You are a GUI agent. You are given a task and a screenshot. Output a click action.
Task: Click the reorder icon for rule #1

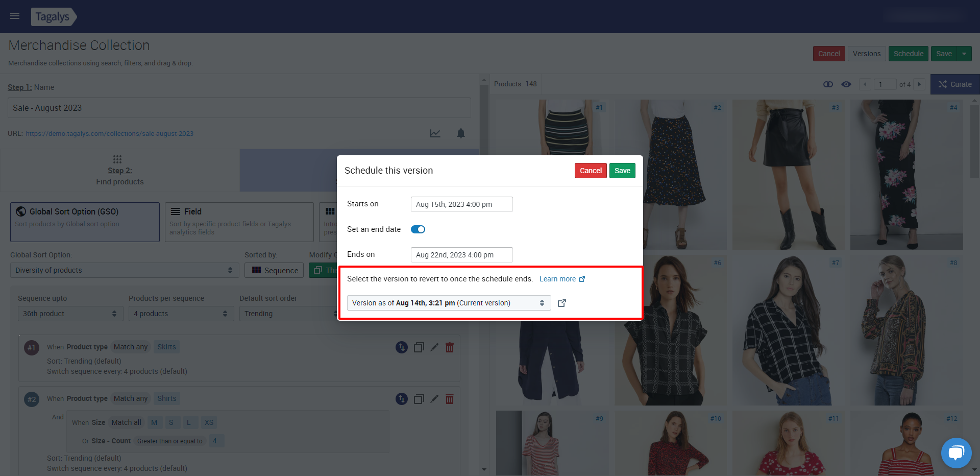point(402,347)
